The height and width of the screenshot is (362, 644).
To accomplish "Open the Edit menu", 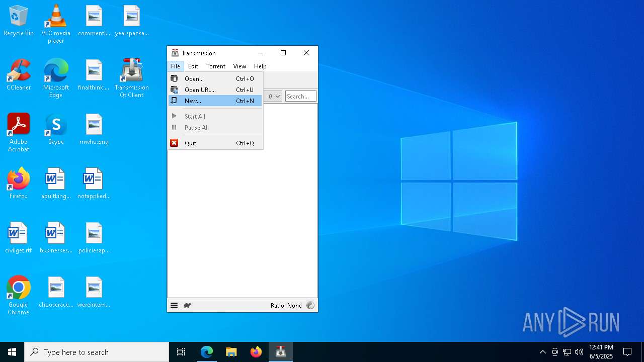I will pos(193,66).
